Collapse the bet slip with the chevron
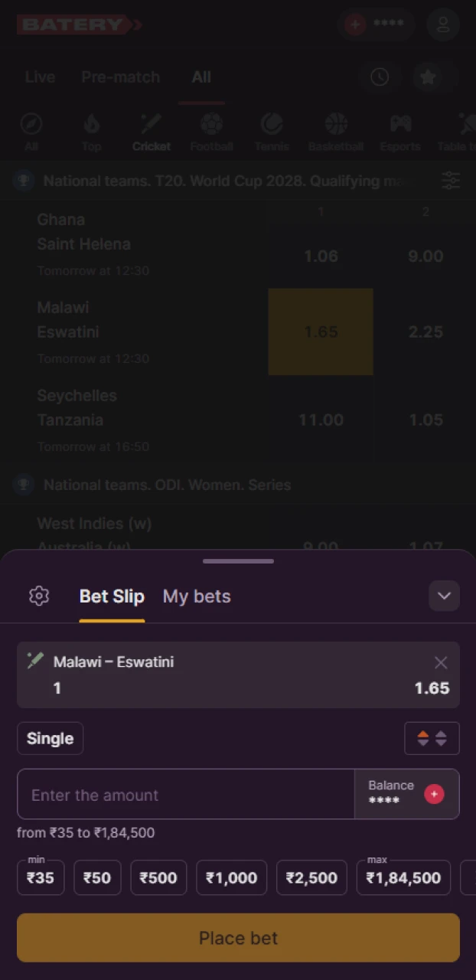This screenshot has width=476, height=980. click(444, 596)
